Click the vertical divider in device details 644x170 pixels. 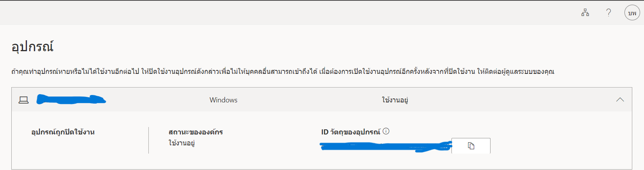coord(148,140)
